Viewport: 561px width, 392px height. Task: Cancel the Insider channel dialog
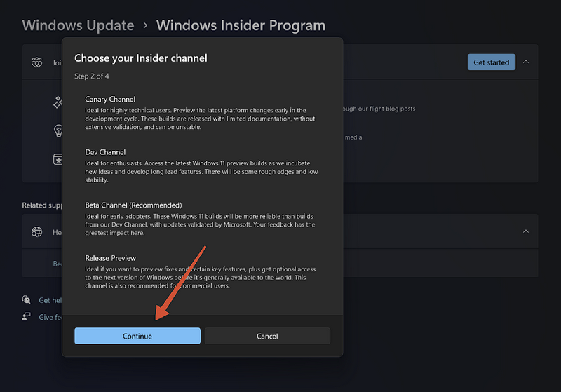point(267,336)
